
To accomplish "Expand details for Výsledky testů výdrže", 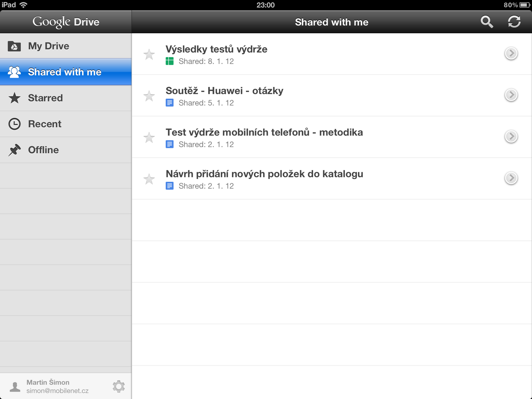I will point(511,53).
